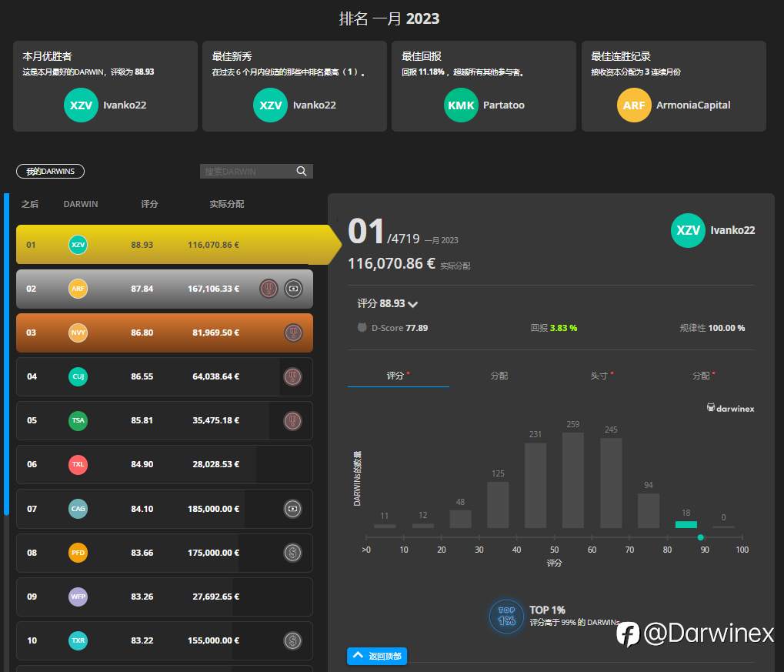Viewport: 784px width, 672px height.
Task: Click XZV avatar in 最佳新秀 card
Action: click(270, 105)
